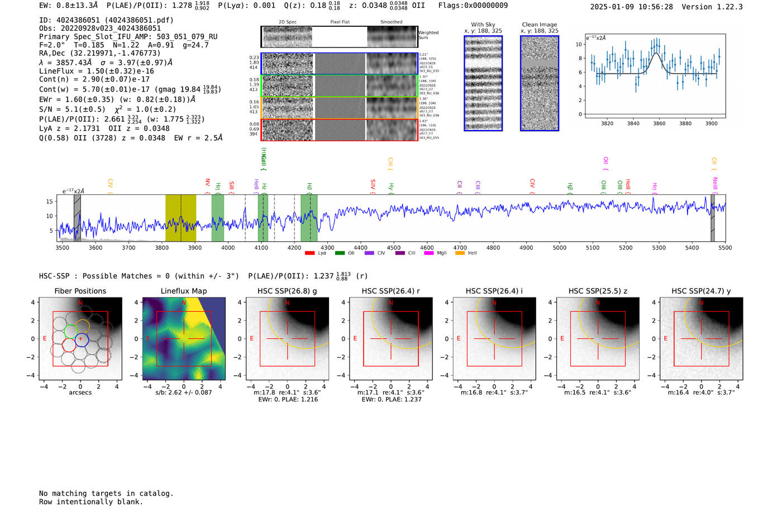This screenshot has width=782, height=532.
Task: Open the Weighted Sum 2D spectrum strip
Action: pos(339,37)
